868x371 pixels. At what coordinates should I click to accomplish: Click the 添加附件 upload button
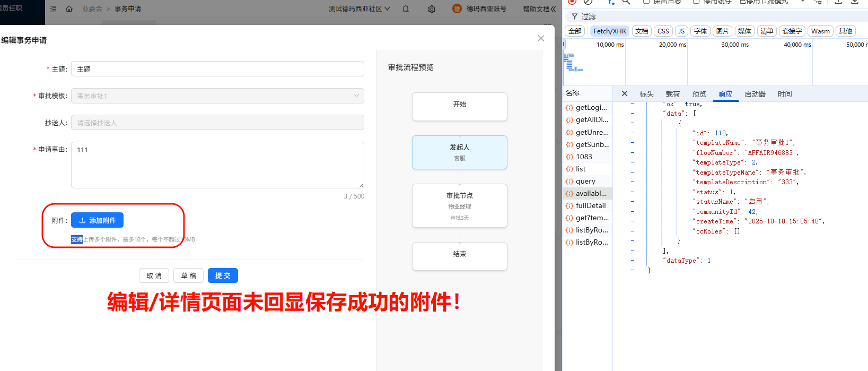point(97,220)
